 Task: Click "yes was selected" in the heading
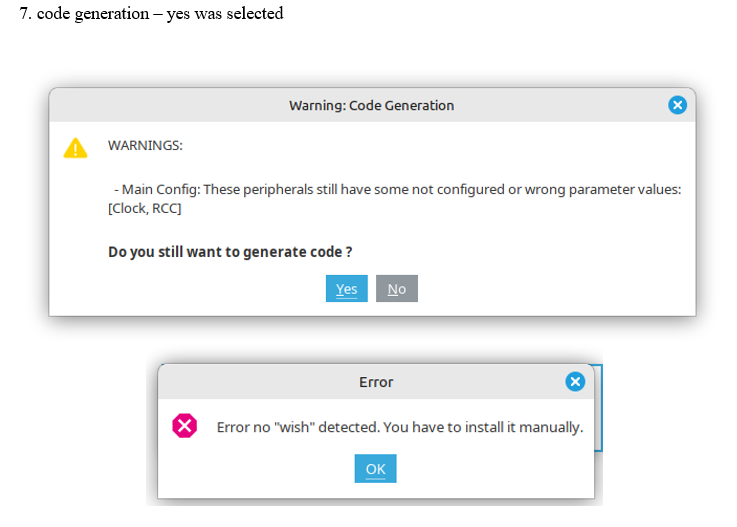[x=225, y=14]
